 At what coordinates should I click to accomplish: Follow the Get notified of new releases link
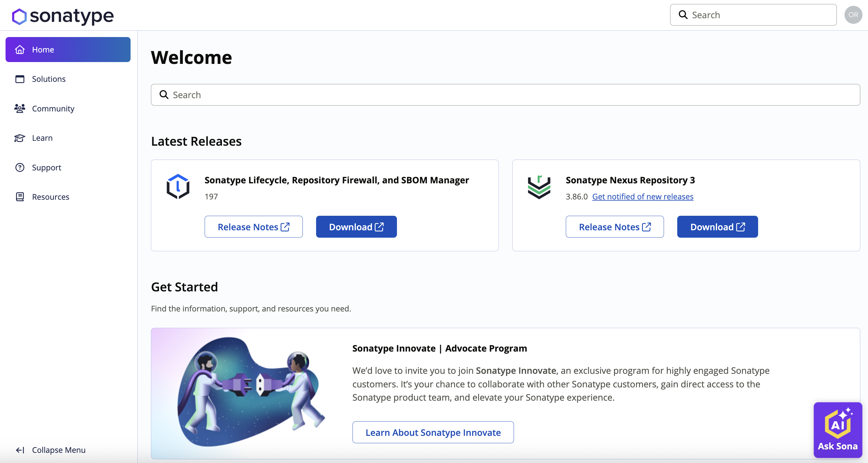click(642, 196)
